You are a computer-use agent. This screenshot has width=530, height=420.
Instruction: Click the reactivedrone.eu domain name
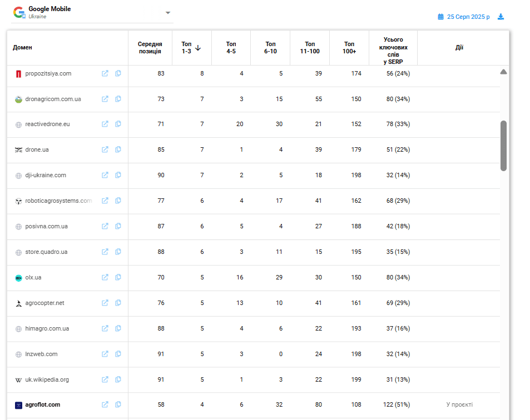pos(47,124)
